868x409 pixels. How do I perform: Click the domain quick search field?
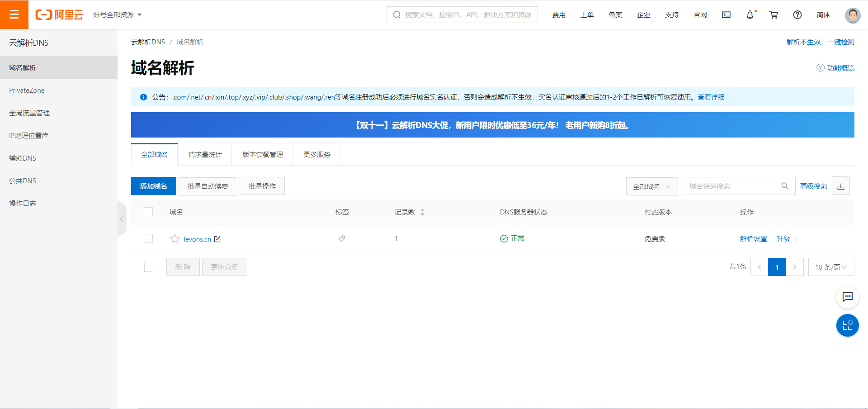[x=732, y=186]
